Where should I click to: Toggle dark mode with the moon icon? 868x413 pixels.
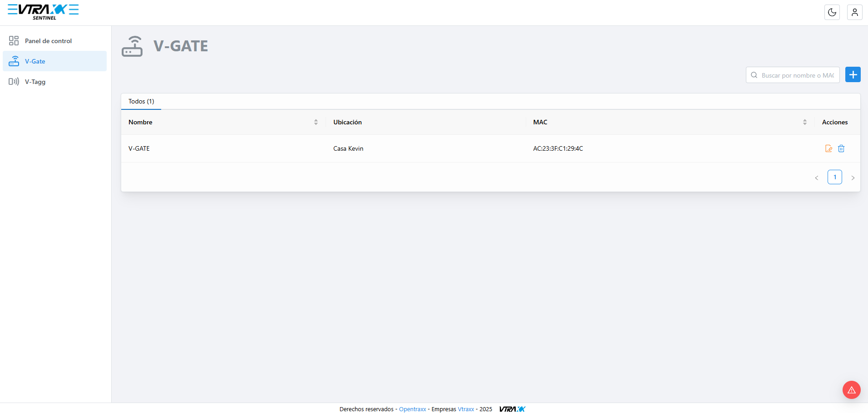pos(832,12)
